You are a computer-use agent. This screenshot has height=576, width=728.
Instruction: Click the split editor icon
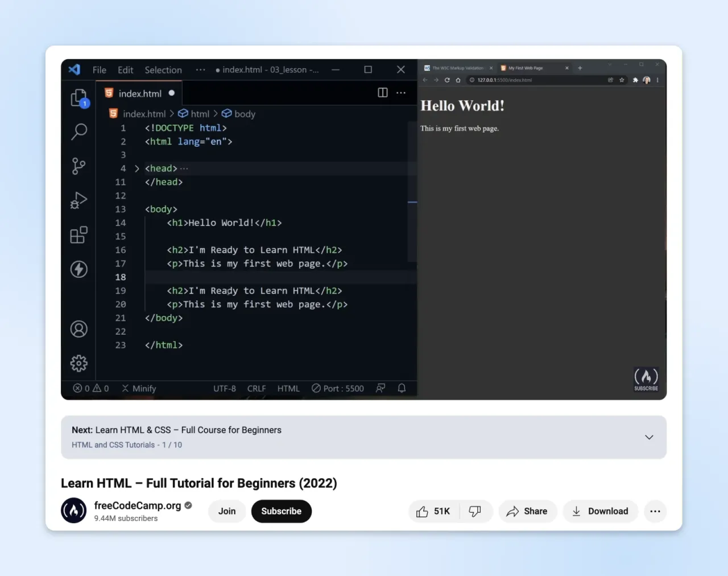click(383, 93)
